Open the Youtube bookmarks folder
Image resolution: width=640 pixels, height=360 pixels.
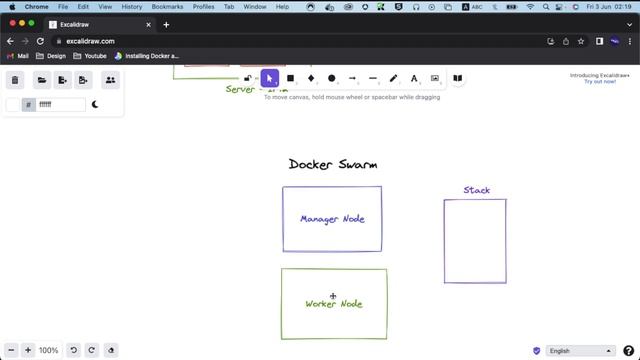coord(90,56)
